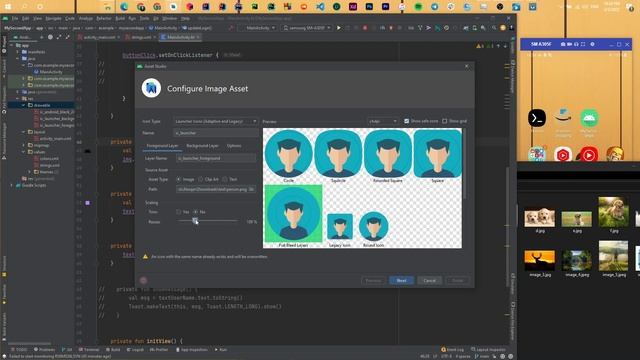Image resolution: width=640 pixels, height=360 pixels.
Task: Click the user avatar icon in IDE toolbar
Action: coord(502,28)
